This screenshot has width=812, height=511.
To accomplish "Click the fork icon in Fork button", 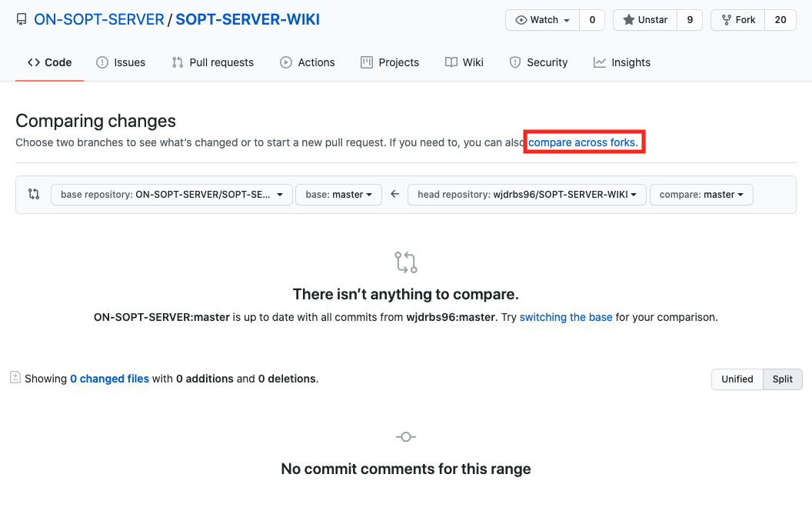I will [x=727, y=20].
